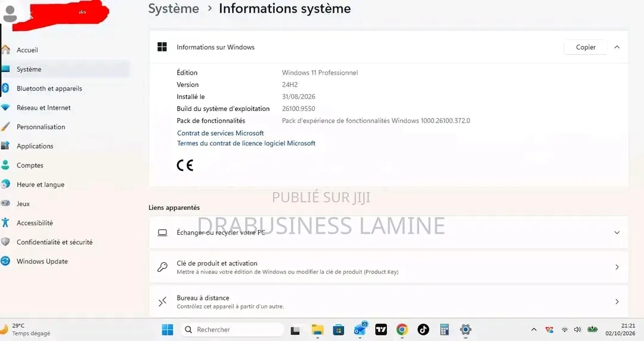Open TradingView from taskbar

381,330
